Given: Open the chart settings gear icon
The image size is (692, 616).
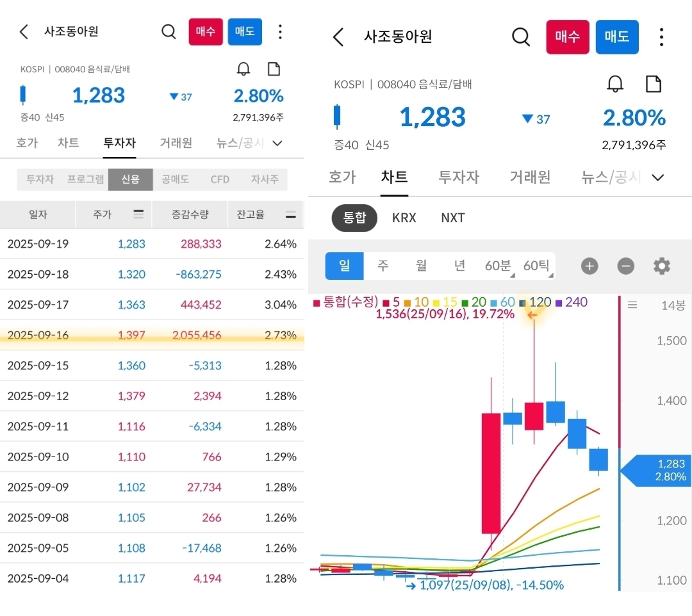Looking at the screenshot, I should 662,266.
